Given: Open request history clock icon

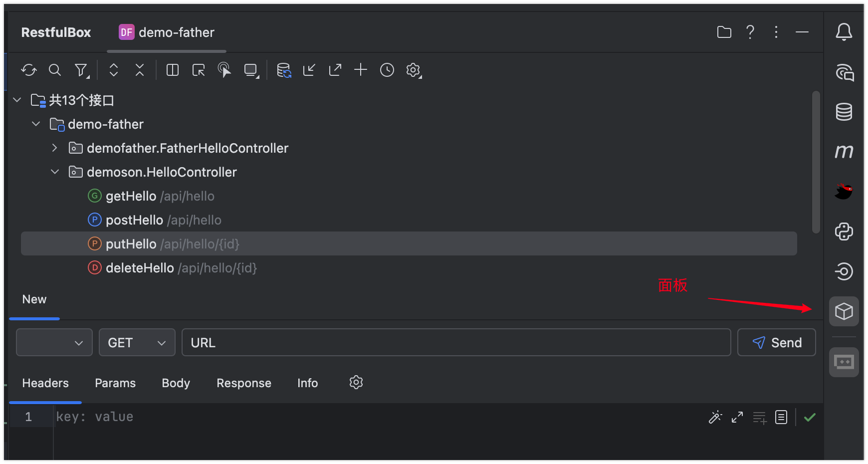Looking at the screenshot, I should click(x=387, y=70).
